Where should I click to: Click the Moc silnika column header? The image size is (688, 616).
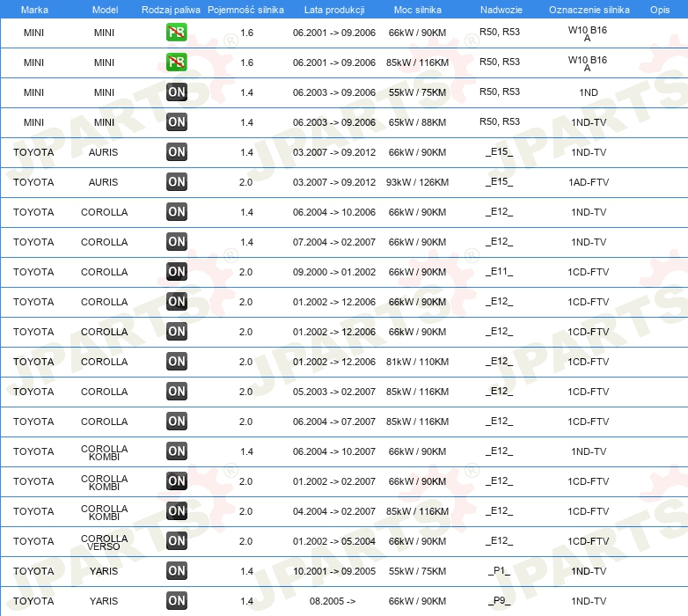pyautogui.click(x=418, y=10)
